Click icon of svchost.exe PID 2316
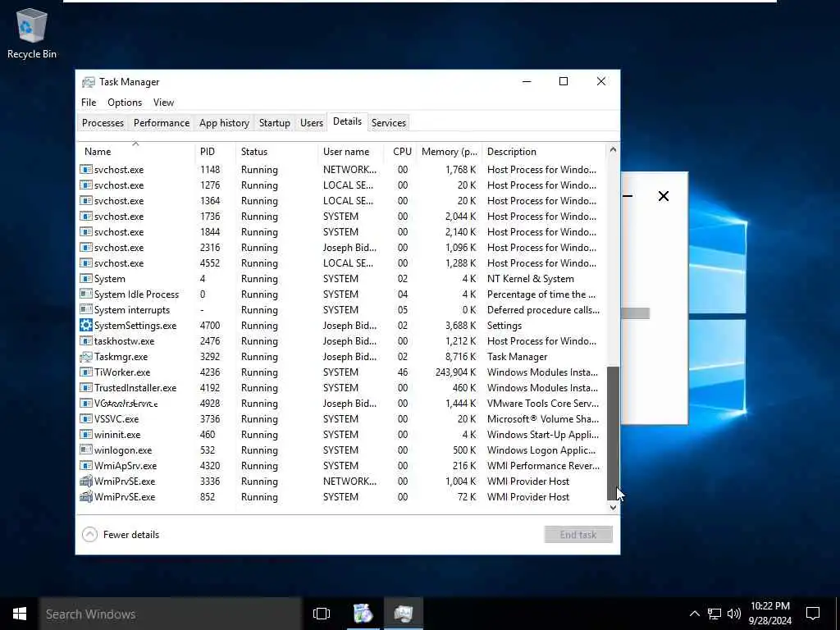 (85, 248)
